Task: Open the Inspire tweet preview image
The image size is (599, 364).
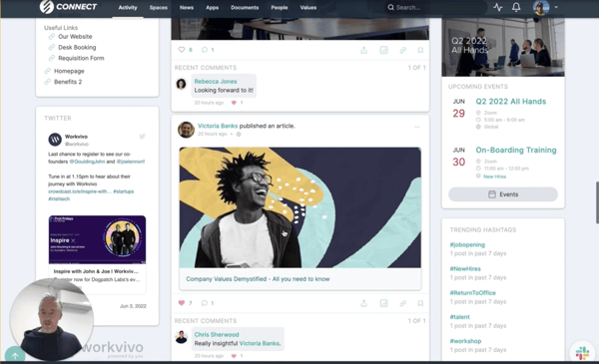Action: point(97,239)
